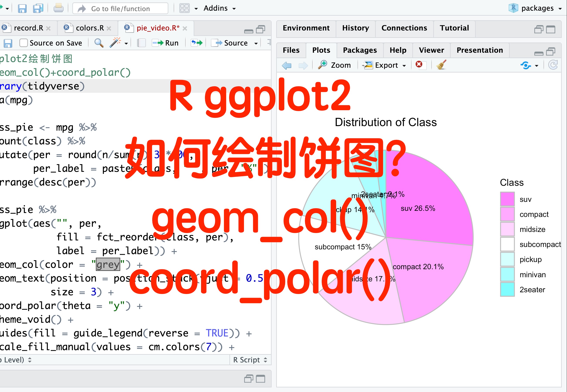Open the Packages pane tab
Screen dimensions: 567x392
tap(360, 50)
